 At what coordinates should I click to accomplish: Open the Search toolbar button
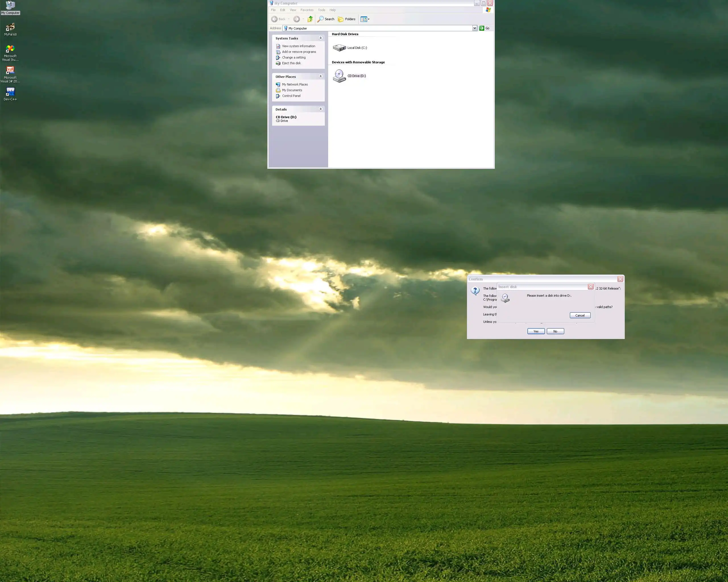(x=326, y=19)
